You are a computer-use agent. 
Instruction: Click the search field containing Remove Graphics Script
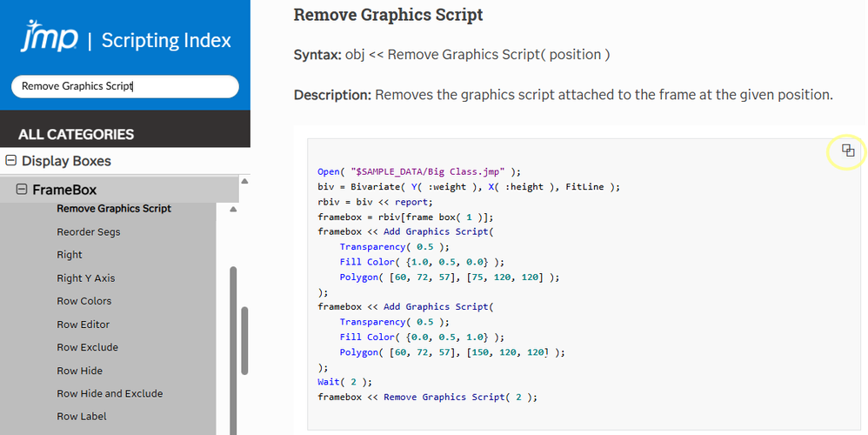(x=124, y=86)
